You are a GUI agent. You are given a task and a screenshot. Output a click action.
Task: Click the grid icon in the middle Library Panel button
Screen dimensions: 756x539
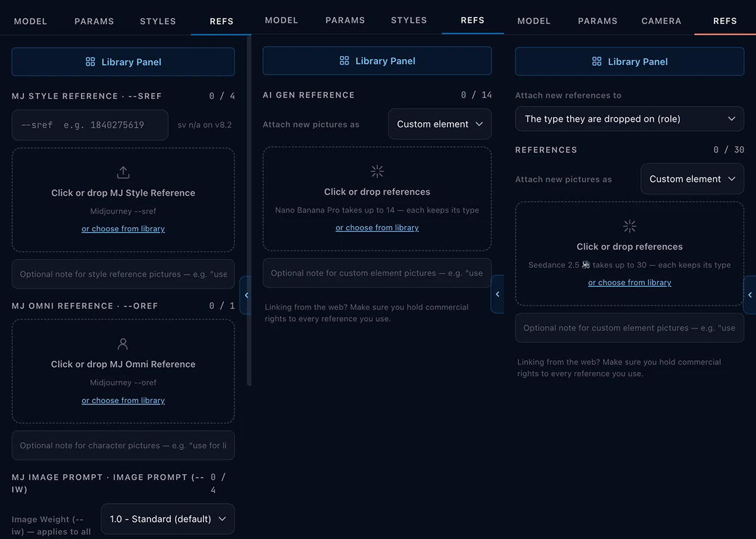pyautogui.click(x=344, y=61)
